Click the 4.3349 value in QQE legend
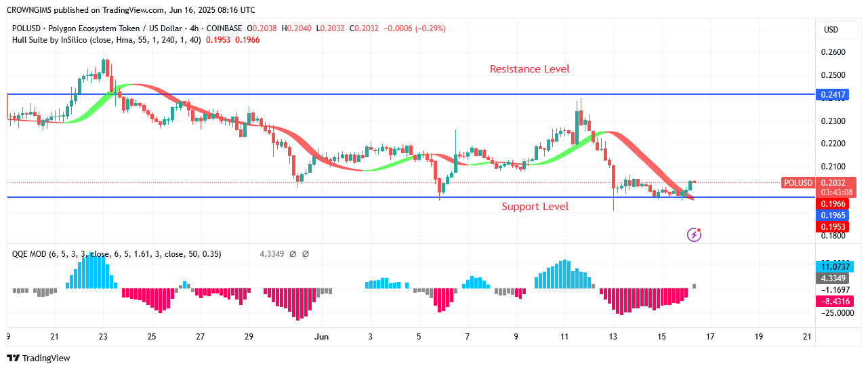Viewport: 868px width, 370px height. coord(272,254)
